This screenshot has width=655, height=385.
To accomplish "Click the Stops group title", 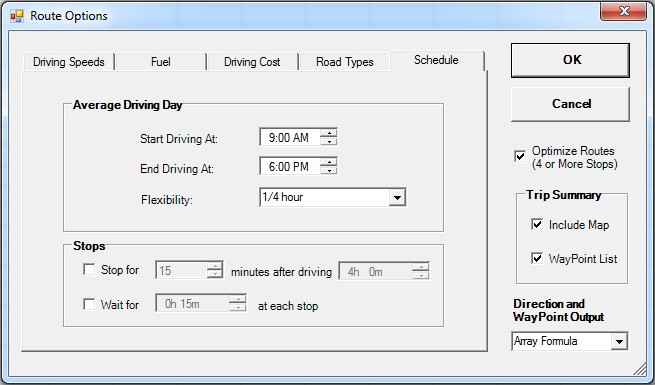I will pyautogui.click(x=89, y=246).
